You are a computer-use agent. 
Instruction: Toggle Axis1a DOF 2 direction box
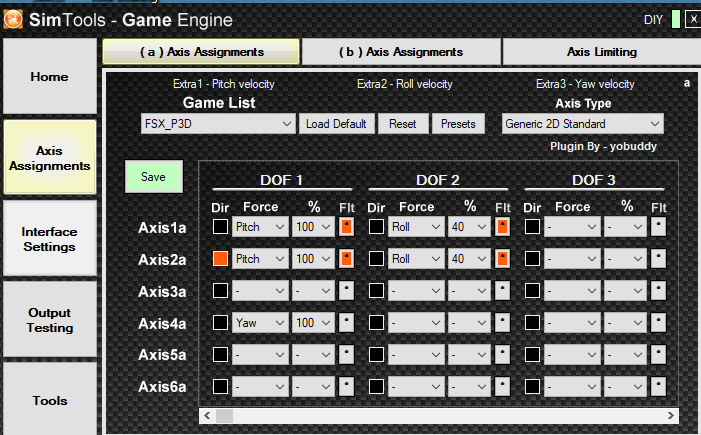(x=376, y=227)
